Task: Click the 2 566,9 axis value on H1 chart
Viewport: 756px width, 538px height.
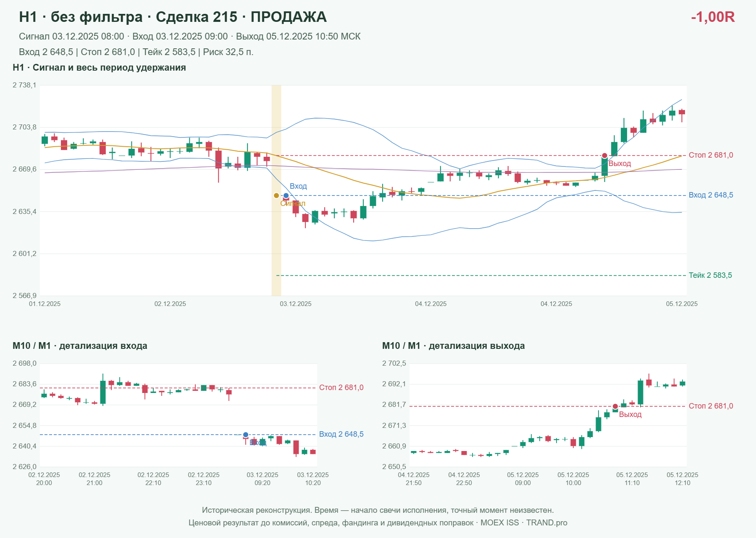Action: pyautogui.click(x=24, y=295)
